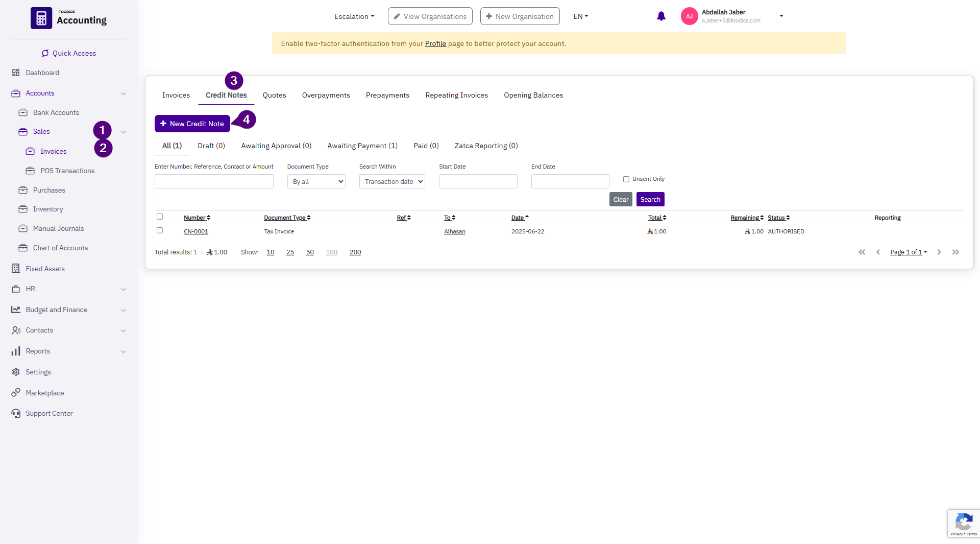Tick the select-all checkbox in table header

tap(160, 217)
